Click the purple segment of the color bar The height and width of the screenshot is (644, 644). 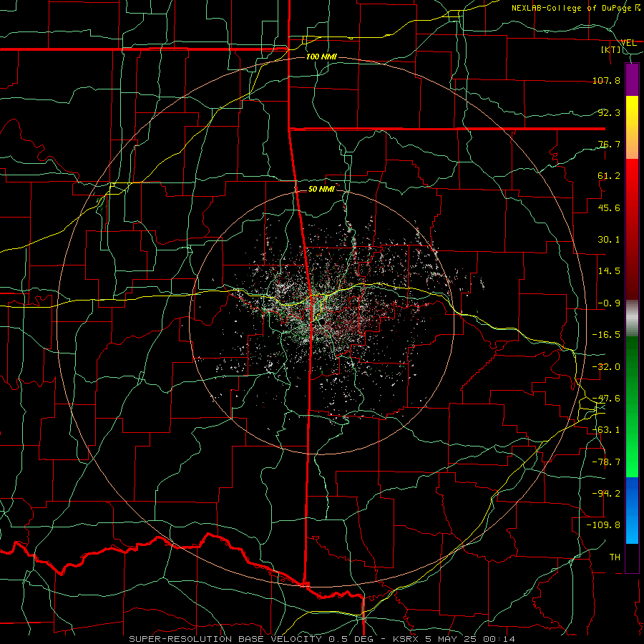pyautogui.click(x=632, y=79)
